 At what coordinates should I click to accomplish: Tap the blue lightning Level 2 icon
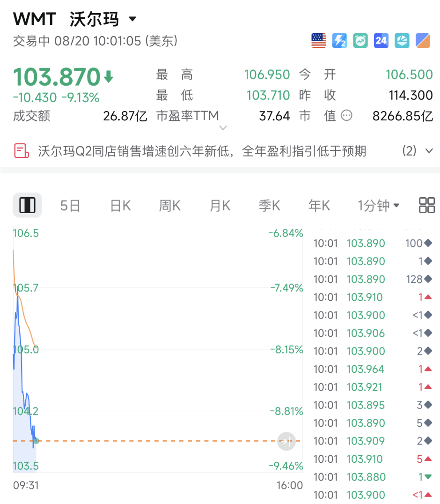click(339, 41)
